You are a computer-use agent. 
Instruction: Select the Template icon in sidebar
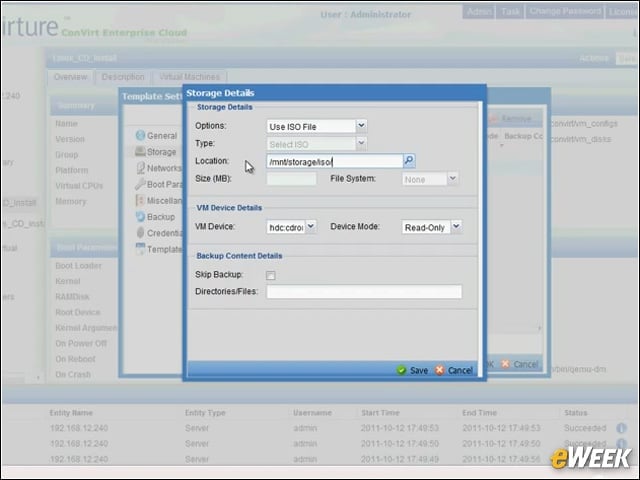140,249
